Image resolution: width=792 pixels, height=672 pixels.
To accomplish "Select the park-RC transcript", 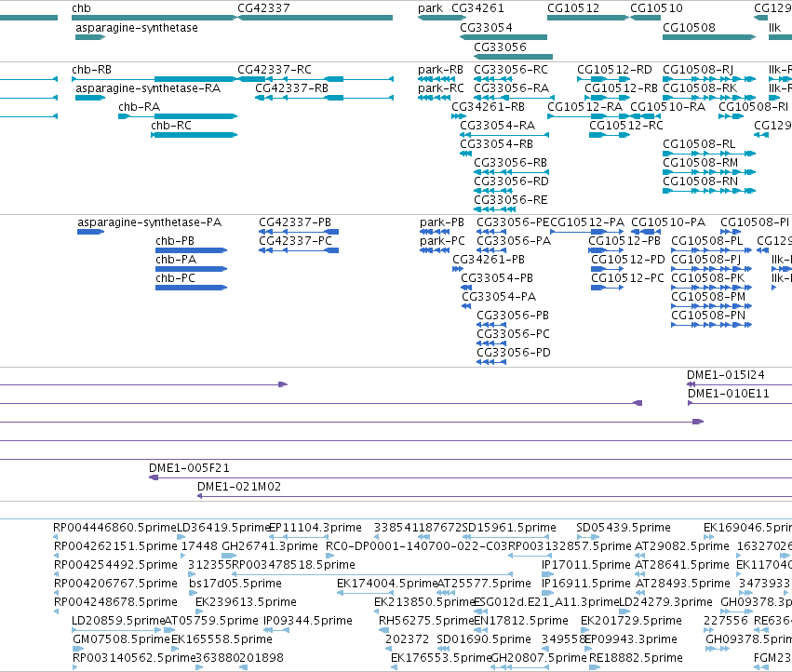I will coord(434,98).
